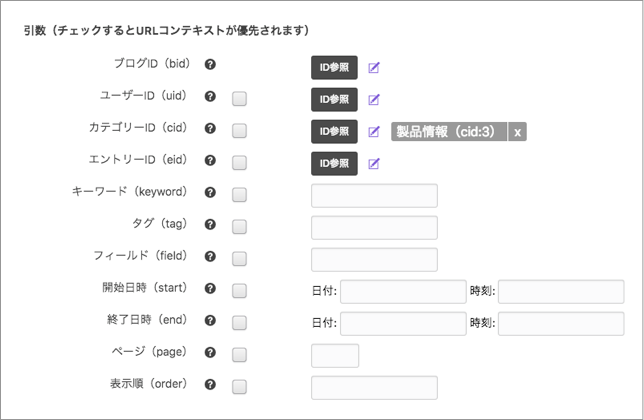
Task: Click the edit icon beside ブログID
Action: (374, 68)
